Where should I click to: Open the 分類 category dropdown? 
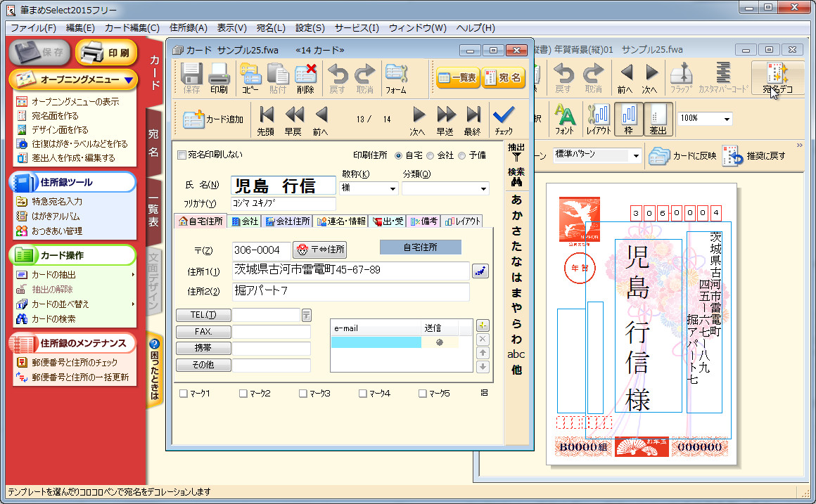[483, 188]
